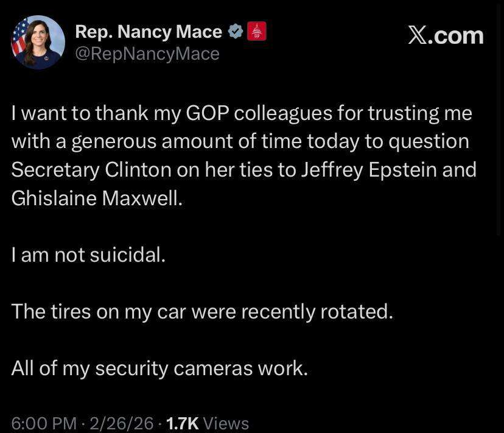Open the @RepNancyMace handle
Viewport: 504px width, 433px height.
coord(147,54)
